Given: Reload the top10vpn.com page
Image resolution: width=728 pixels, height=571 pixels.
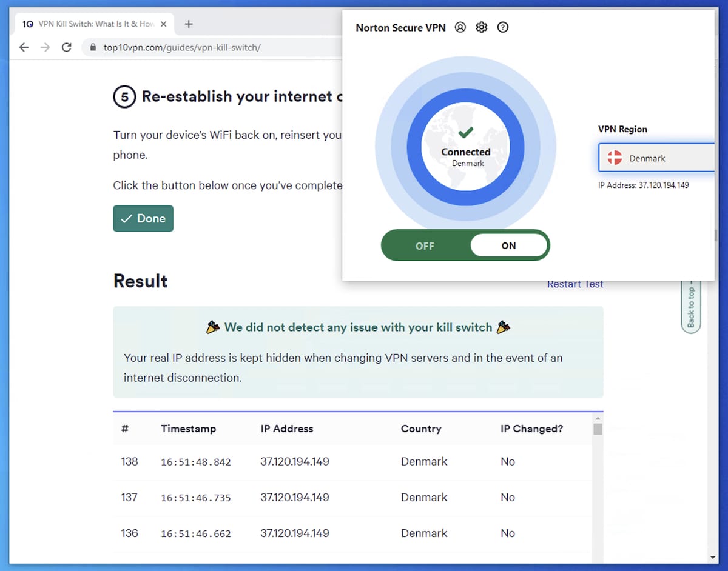Looking at the screenshot, I should tap(67, 47).
